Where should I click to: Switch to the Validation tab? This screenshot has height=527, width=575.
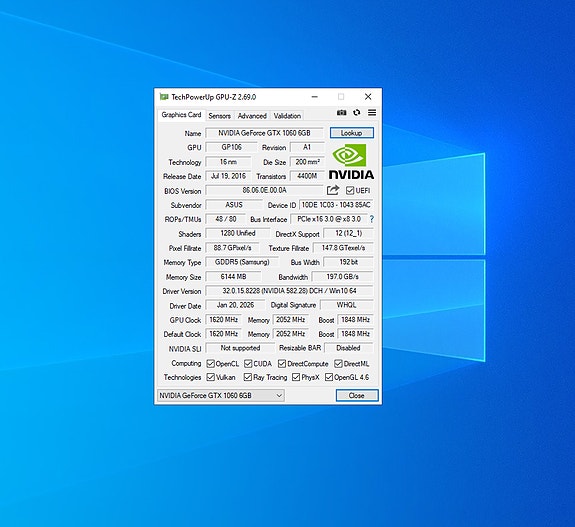pos(287,116)
